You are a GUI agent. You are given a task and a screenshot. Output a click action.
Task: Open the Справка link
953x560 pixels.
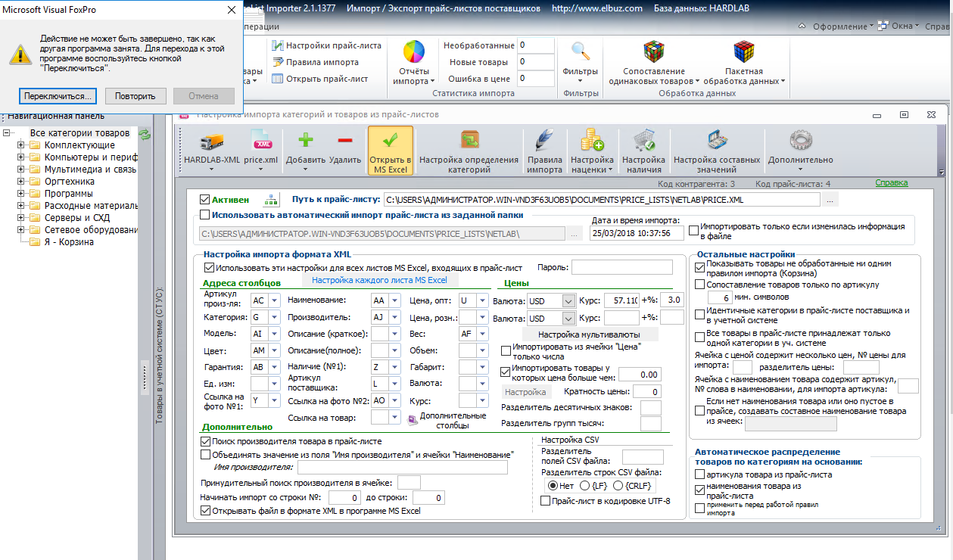click(x=892, y=183)
